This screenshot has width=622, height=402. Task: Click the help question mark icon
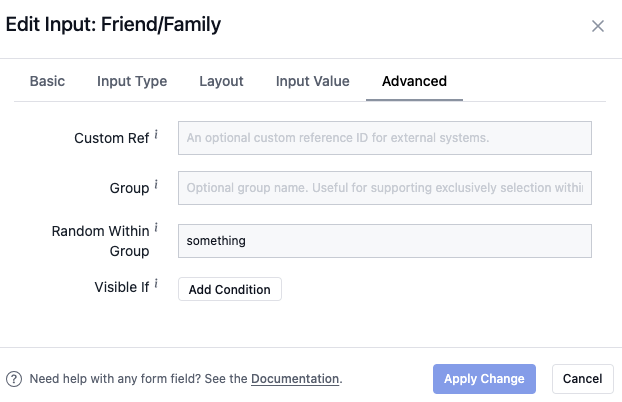tap(14, 379)
